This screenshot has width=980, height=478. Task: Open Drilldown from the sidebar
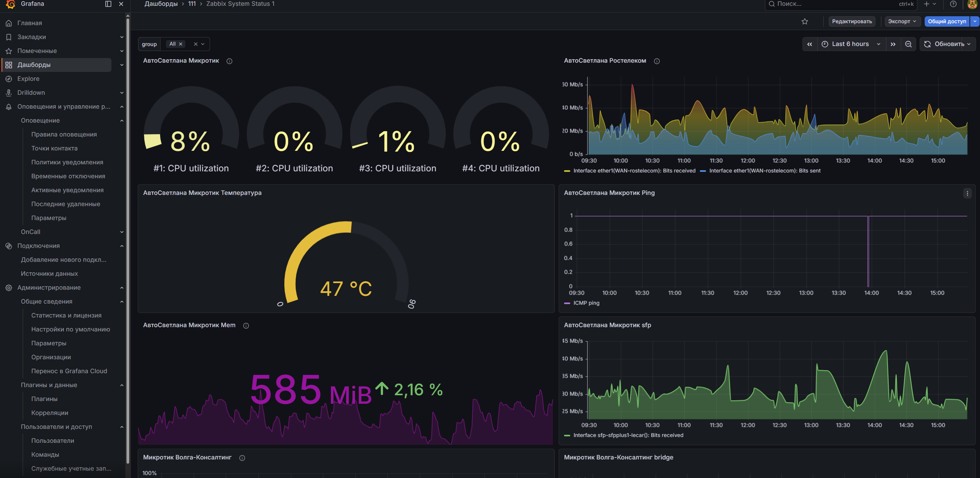[x=32, y=92]
